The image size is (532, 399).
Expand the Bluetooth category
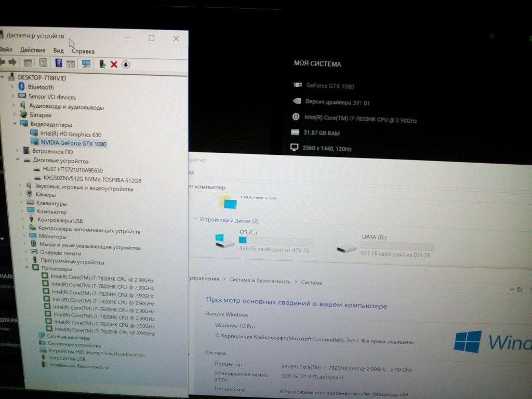[13, 87]
